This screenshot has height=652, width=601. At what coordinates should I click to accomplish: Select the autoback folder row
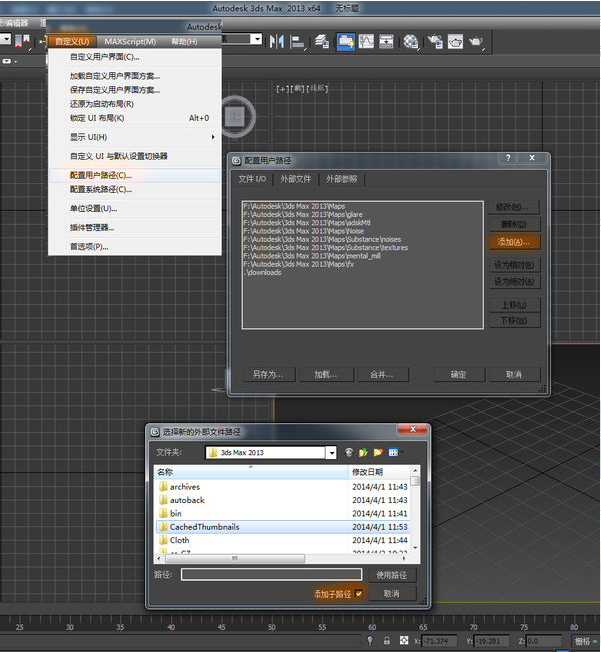(282, 500)
